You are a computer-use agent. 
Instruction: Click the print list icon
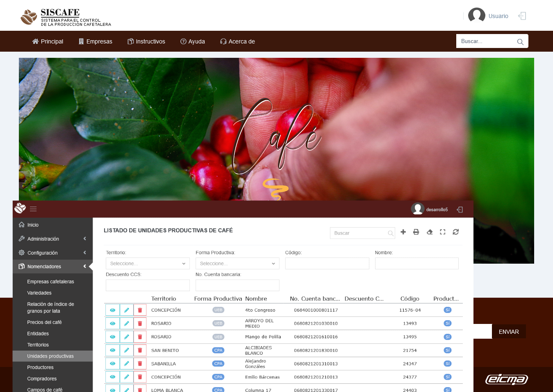pyautogui.click(x=416, y=232)
